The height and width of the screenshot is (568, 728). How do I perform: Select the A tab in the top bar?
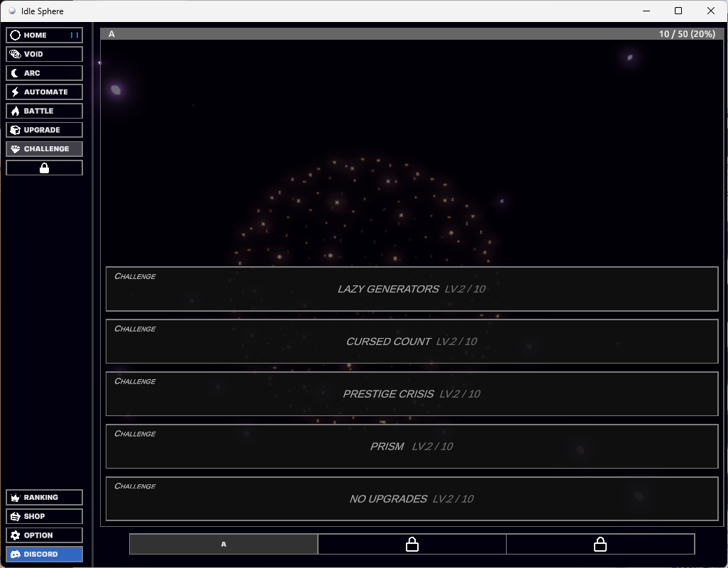(111, 33)
